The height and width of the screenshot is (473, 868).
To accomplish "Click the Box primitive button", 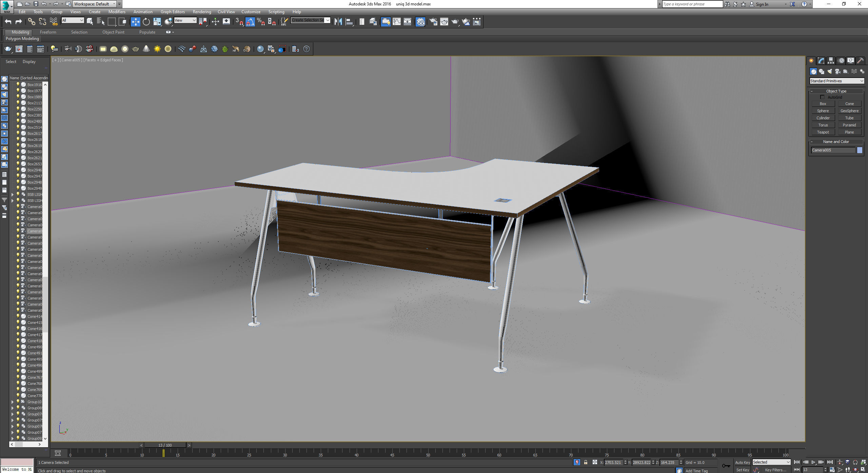I will pyautogui.click(x=823, y=104).
